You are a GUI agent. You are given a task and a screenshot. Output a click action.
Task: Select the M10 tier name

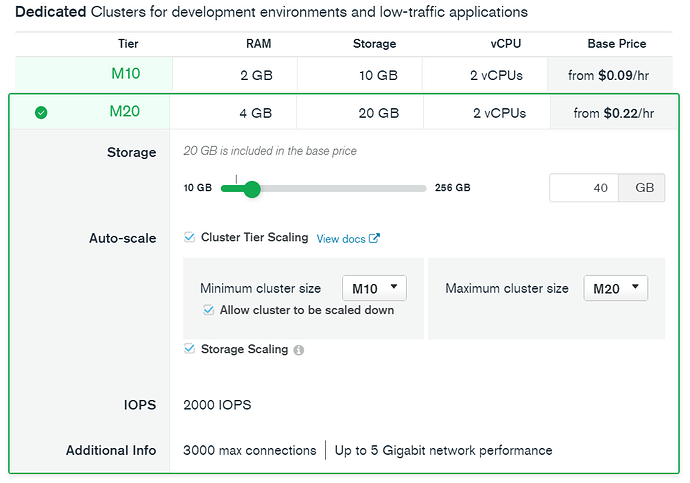pos(125,74)
